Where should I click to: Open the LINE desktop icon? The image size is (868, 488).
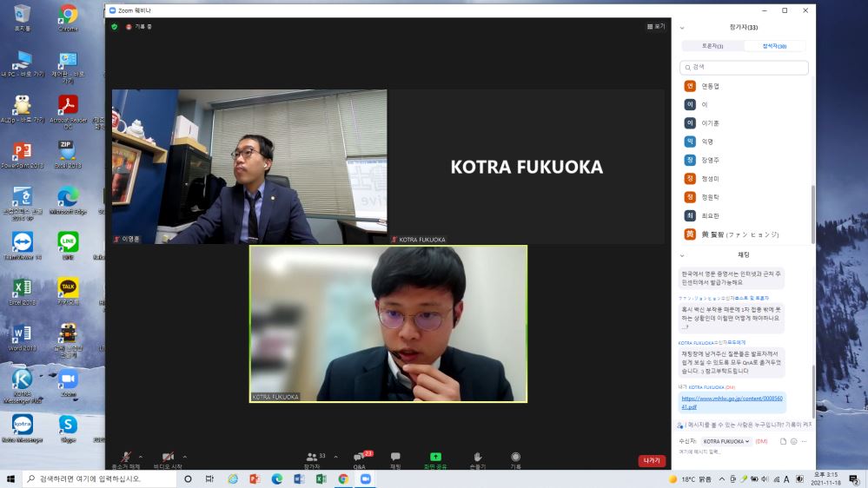click(68, 247)
